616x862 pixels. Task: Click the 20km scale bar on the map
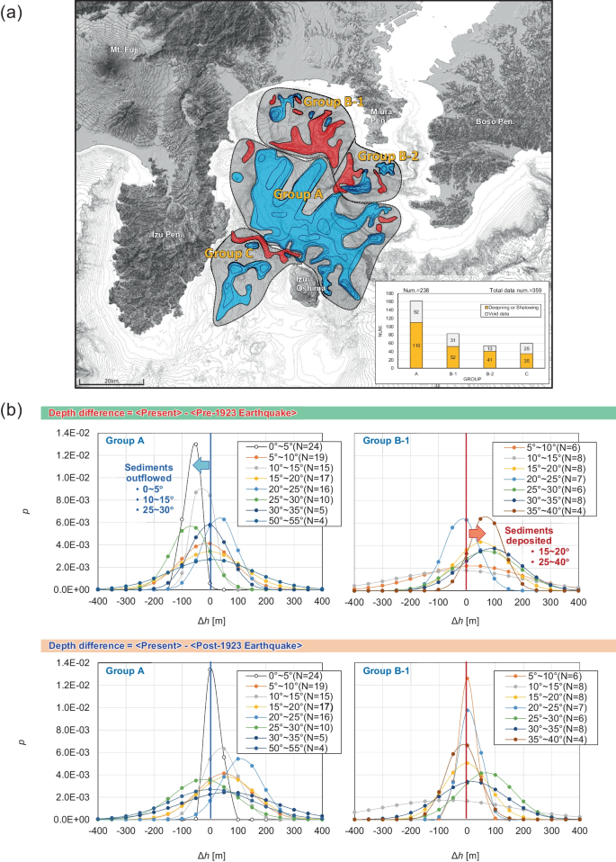coord(112,381)
